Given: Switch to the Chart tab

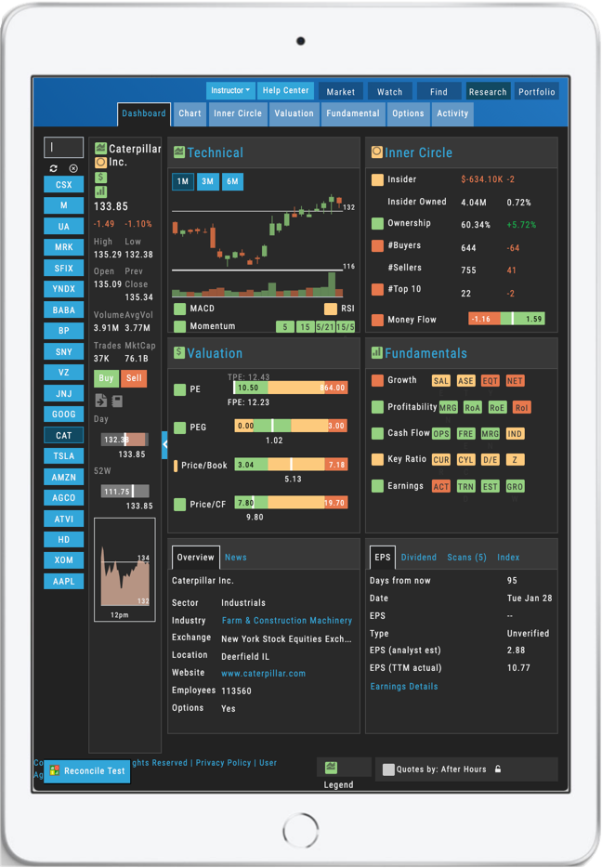Looking at the screenshot, I should pos(190,113).
